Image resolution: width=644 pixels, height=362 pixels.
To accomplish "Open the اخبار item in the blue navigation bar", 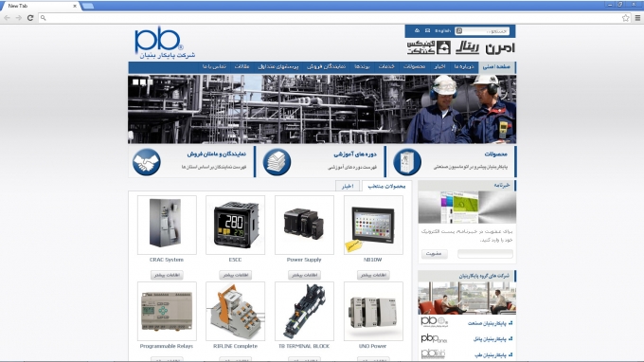I will (x=439, y=66).
